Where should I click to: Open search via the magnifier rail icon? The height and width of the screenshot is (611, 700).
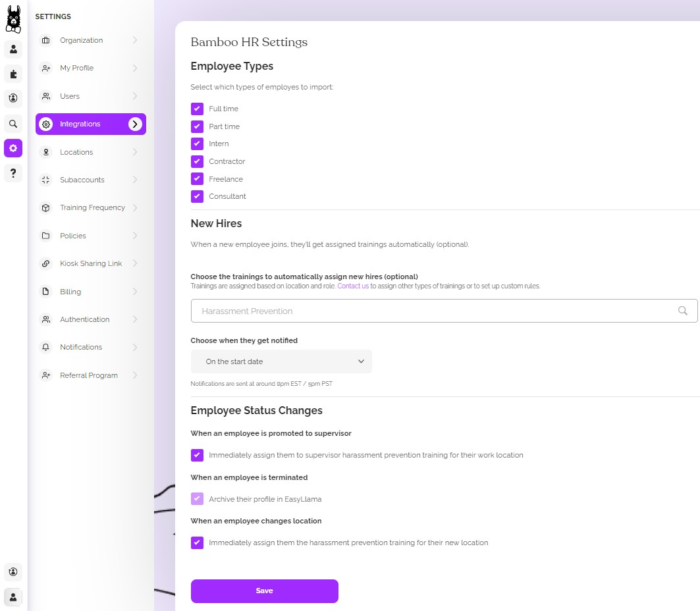13,124
